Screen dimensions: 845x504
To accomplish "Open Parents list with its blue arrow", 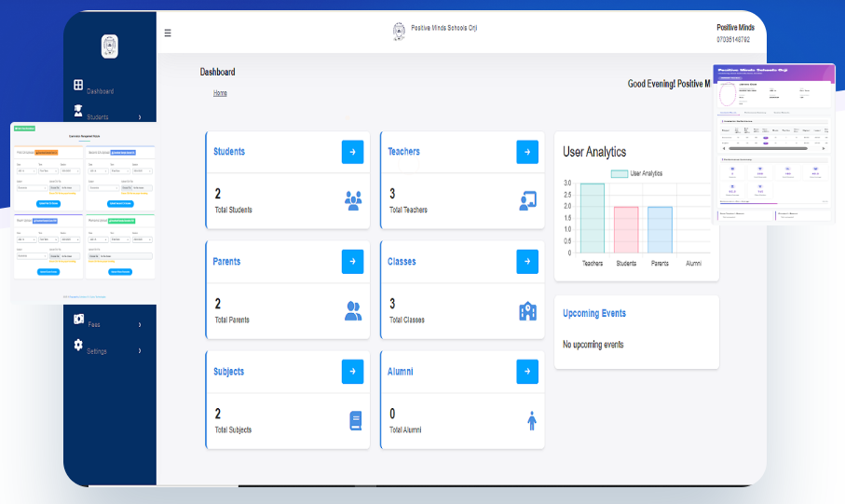I will click(x=352, y=262).
